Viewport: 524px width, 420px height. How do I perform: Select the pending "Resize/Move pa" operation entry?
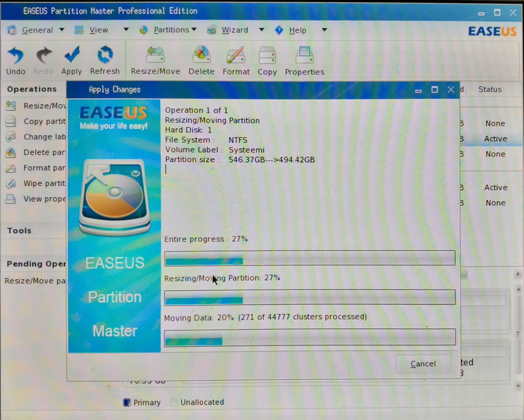(x=35, y=281)
